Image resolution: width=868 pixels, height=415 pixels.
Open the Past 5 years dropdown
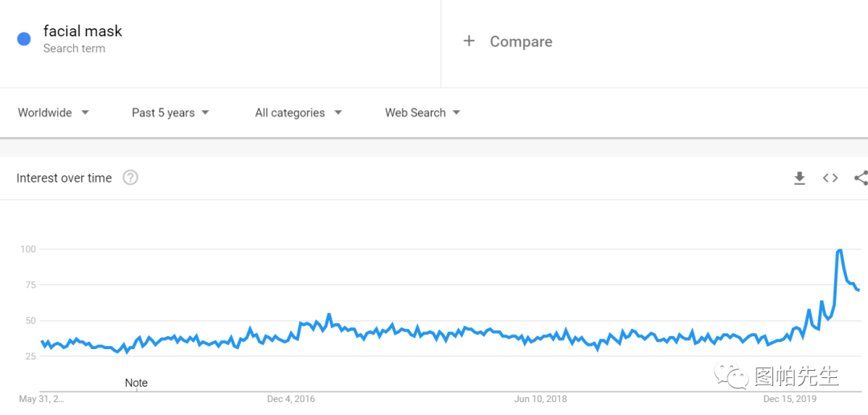(x=170, y=113)
